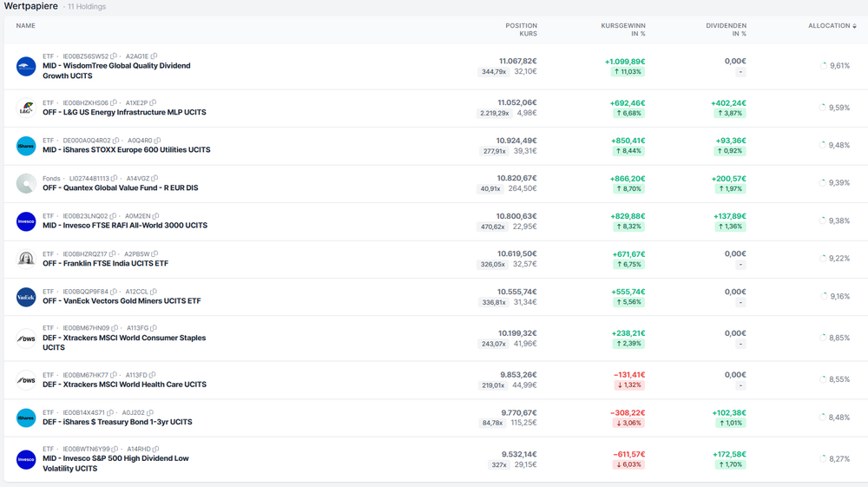Sort by the Kursgewinn column header
Screen dimensions: 868x487
tap(622, 30)
